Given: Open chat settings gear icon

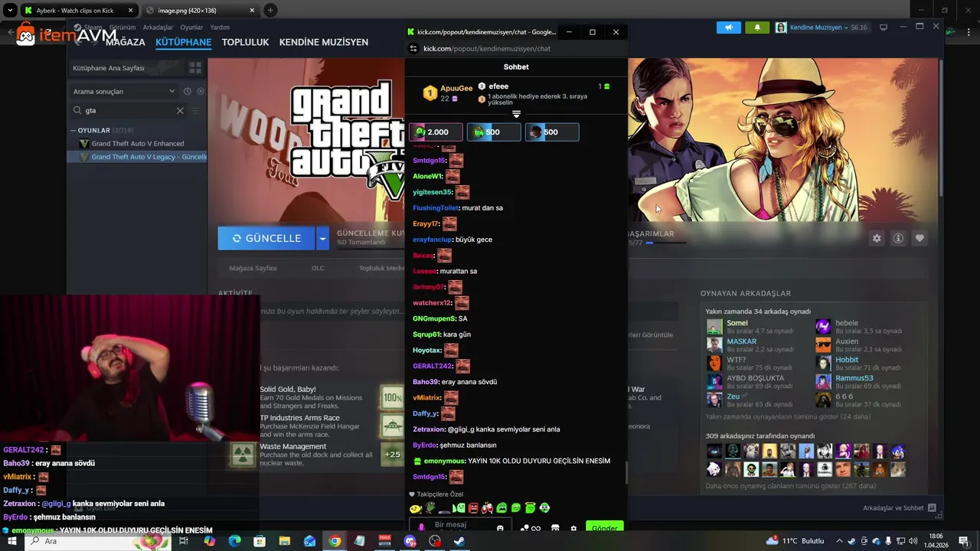Looking at the screenshot, I should click(573, 528).
